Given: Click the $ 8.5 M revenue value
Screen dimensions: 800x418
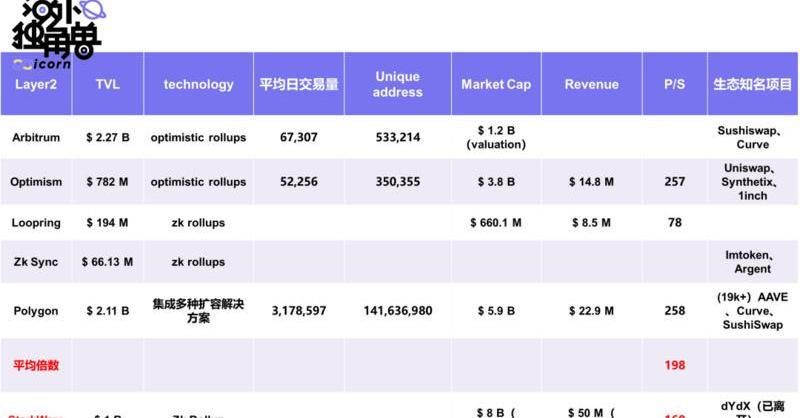Looking at the screenshot, I should point(591,223).
